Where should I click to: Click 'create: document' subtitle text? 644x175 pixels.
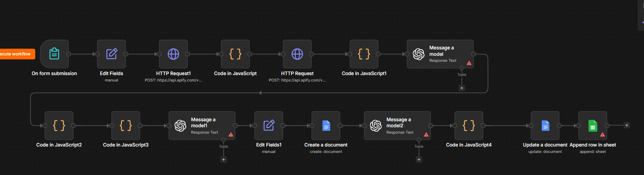(326, 152)
